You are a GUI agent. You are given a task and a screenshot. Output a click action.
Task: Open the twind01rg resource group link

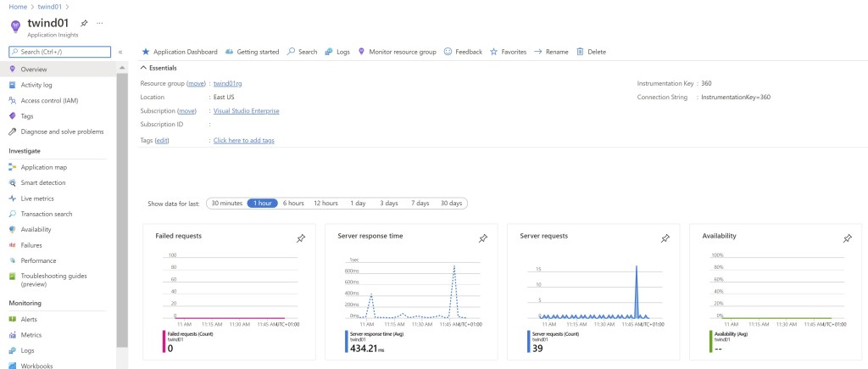click(x=227, y=83)
